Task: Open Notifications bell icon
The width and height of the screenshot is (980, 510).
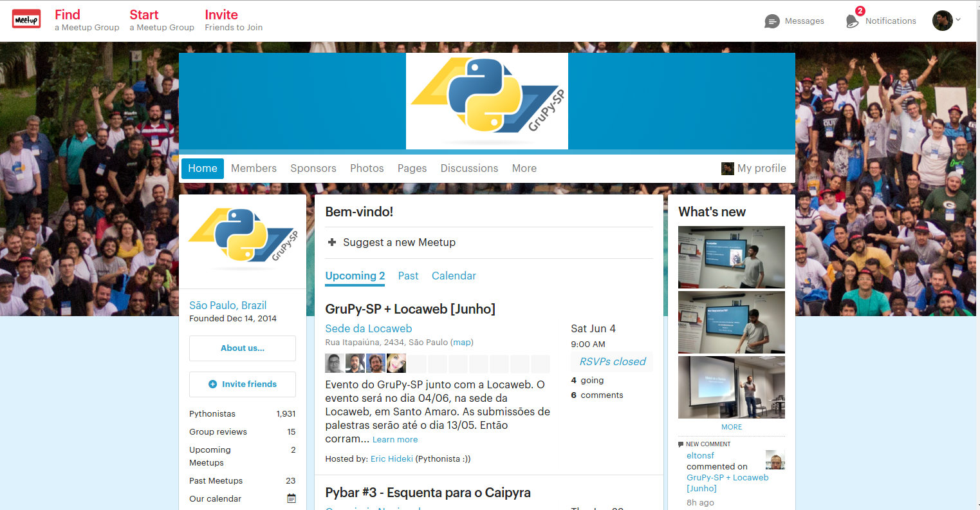Action: click(x=853, y=21)
